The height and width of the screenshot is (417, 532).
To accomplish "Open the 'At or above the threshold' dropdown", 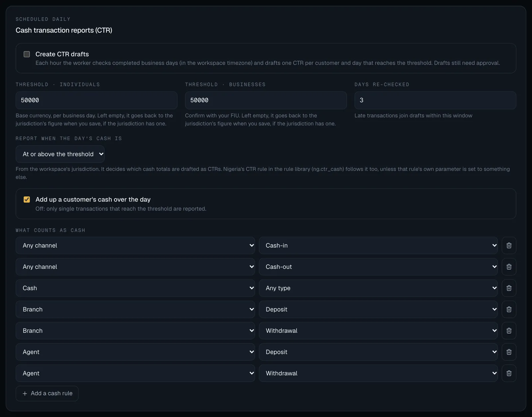I will click(60, 154).
